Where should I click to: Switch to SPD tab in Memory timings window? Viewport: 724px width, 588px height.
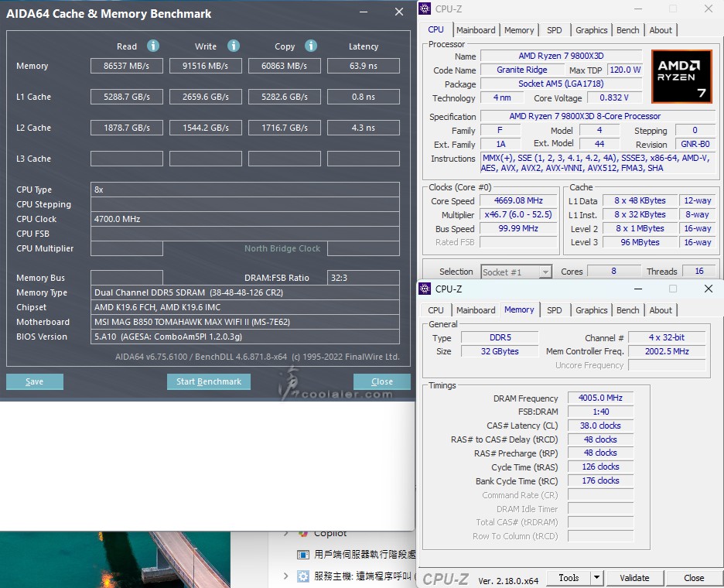554,310
